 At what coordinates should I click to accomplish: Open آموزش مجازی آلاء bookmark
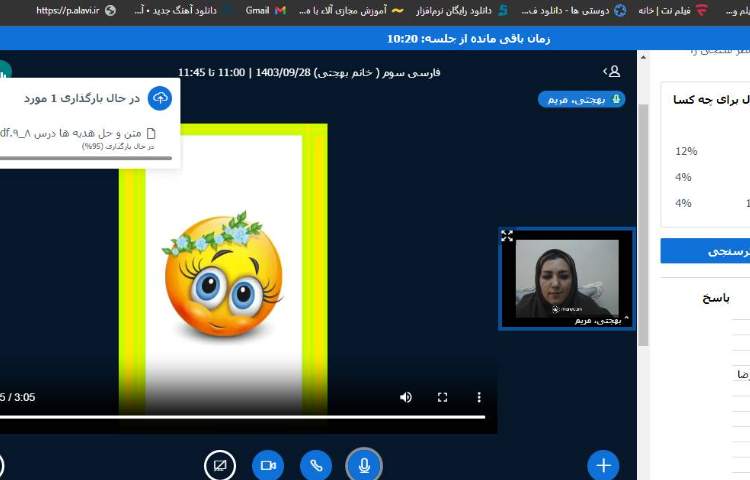[x=351, y=10]
